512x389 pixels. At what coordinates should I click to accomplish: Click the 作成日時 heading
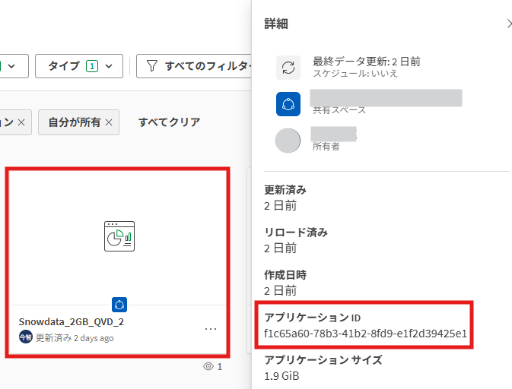[285, 275]
